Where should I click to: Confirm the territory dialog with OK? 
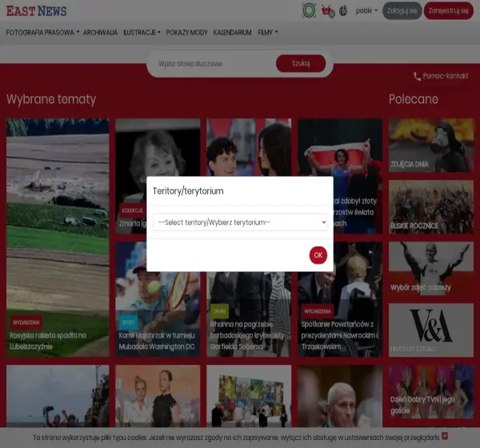tap(318, 255)
